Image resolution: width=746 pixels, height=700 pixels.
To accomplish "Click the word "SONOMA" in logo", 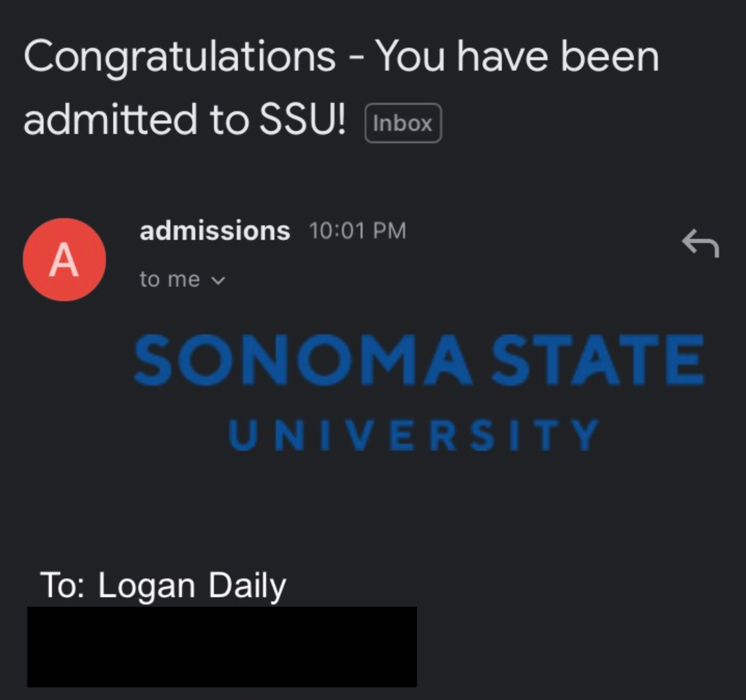I will [302, 360].
